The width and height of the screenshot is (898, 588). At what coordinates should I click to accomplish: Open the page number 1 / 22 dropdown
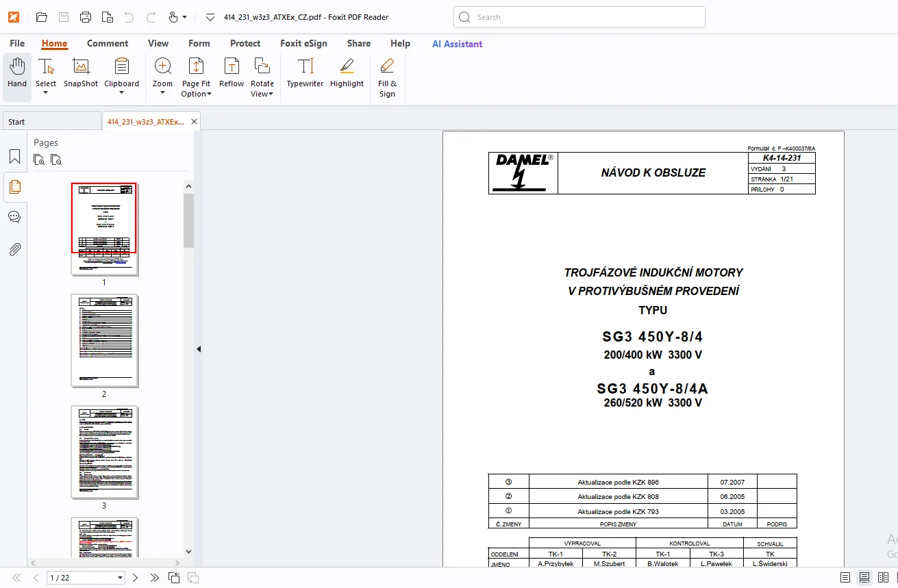click(121, 578)
